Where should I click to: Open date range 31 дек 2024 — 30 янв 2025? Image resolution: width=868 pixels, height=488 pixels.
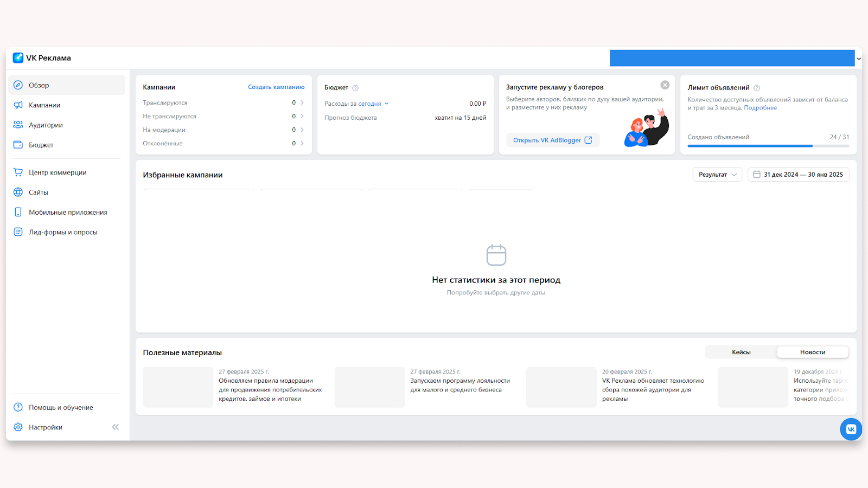pos(798,175)
